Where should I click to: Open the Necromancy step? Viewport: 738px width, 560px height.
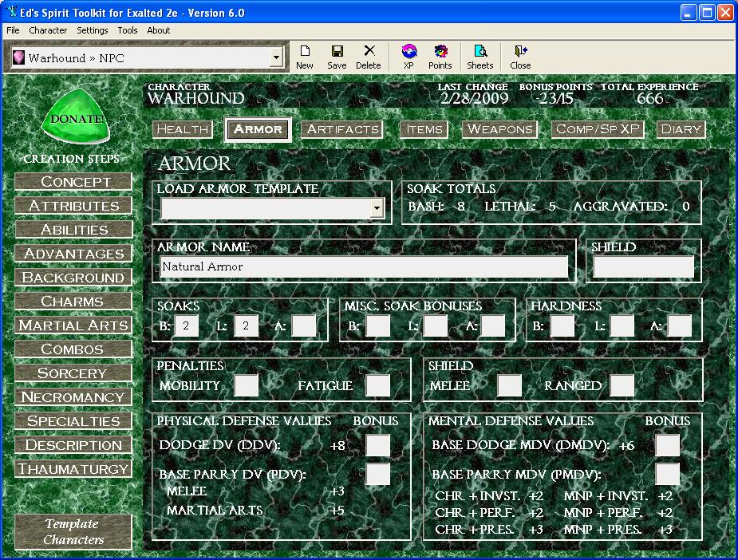pos(73,397)
